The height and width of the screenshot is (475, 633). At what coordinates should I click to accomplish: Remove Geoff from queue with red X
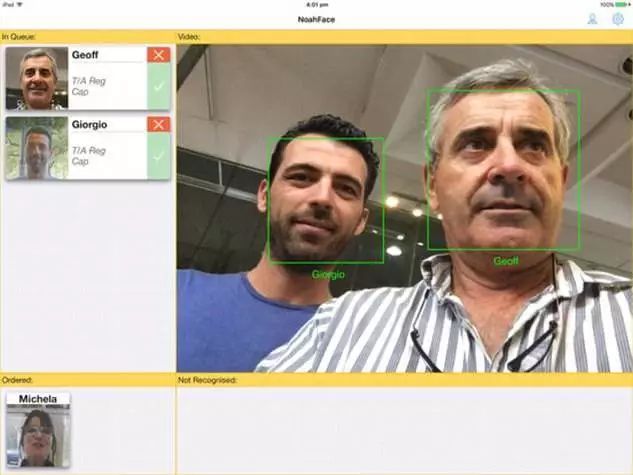[158, 55]
